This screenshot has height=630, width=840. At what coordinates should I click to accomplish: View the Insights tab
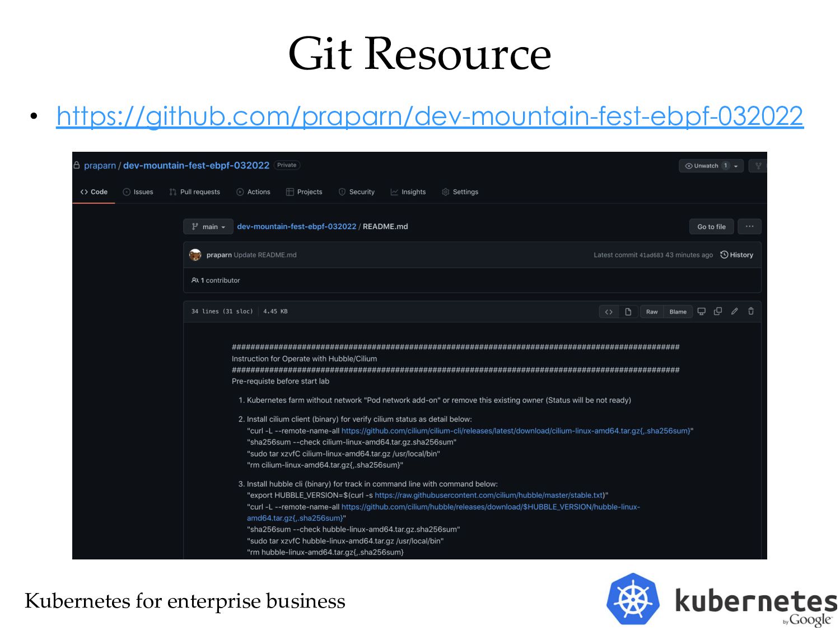(x=408, y=192)
